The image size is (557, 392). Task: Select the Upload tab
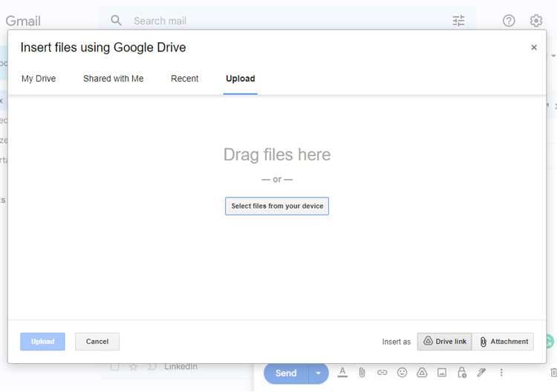pyautogui.click(x=241, y=79)
